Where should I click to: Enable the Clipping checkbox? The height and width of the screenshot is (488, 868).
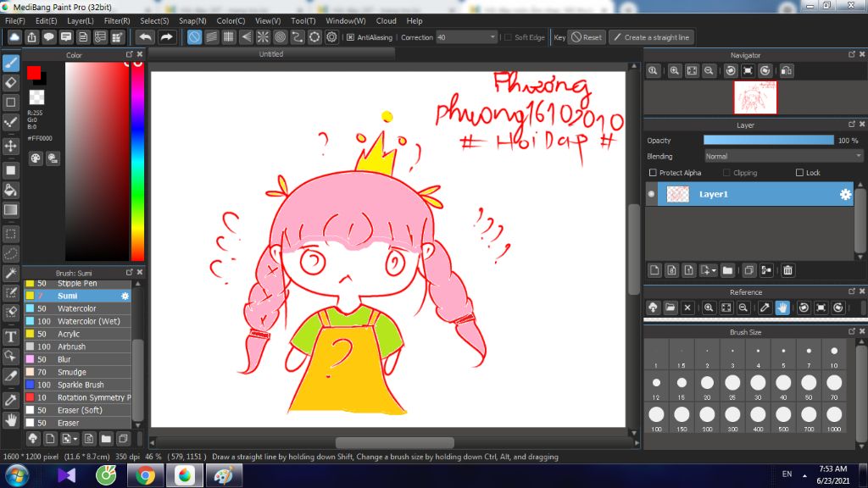click(726, 173)
